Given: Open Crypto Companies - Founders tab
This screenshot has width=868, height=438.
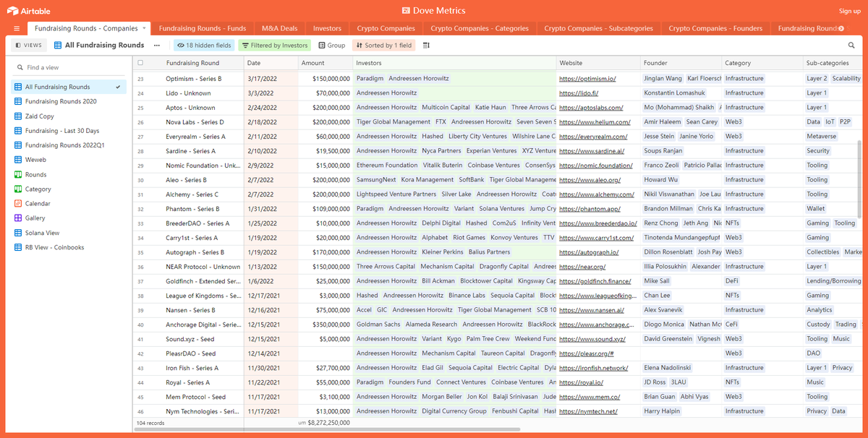Looking at the screenshot, I should pyautogui.click(x=715, y=28).
